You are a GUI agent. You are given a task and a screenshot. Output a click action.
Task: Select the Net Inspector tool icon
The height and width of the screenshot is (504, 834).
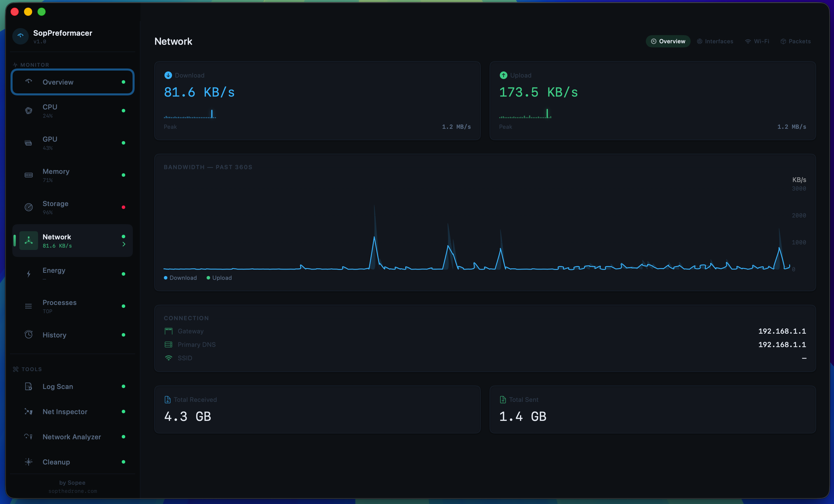point(28,412)
